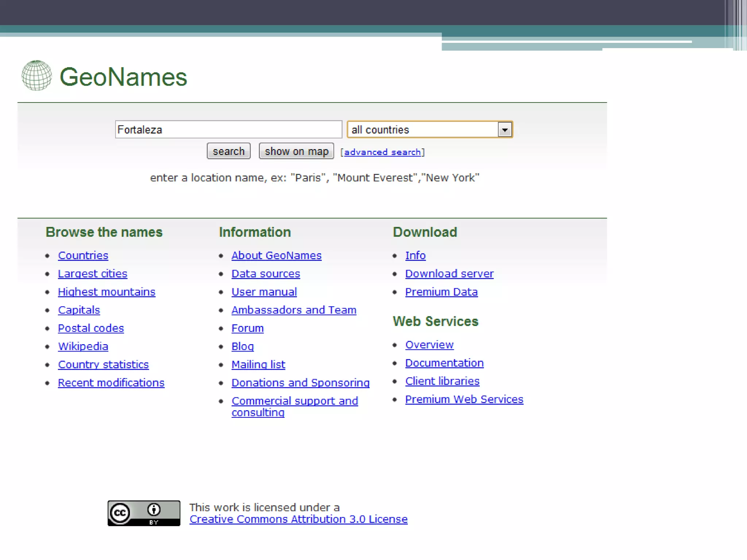
Task: Open the Largest cities link
Action: 93,273
